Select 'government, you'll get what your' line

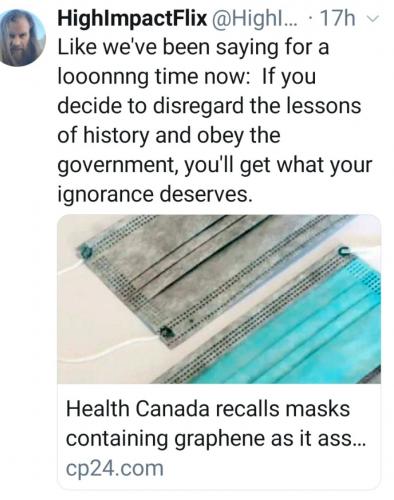[x=215, y=165]
